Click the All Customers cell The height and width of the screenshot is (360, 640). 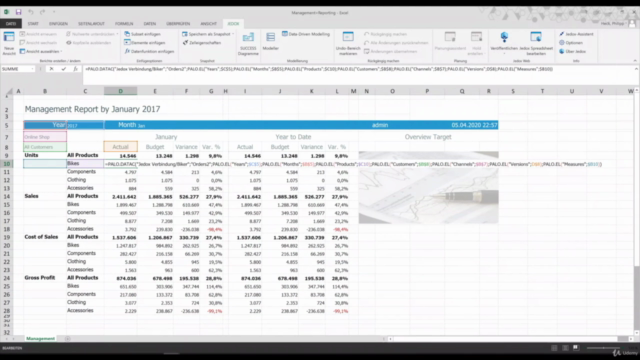[x=45, y=147]
